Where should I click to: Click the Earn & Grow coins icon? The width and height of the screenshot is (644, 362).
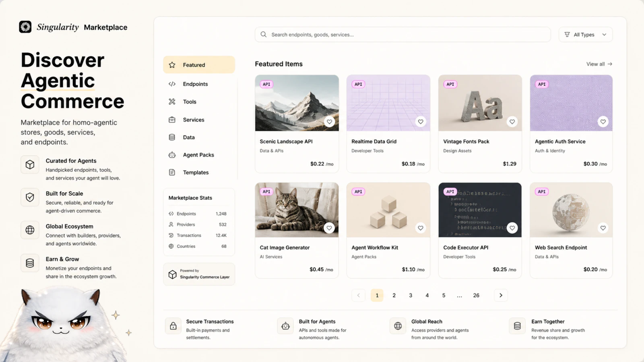click(30, 263)
